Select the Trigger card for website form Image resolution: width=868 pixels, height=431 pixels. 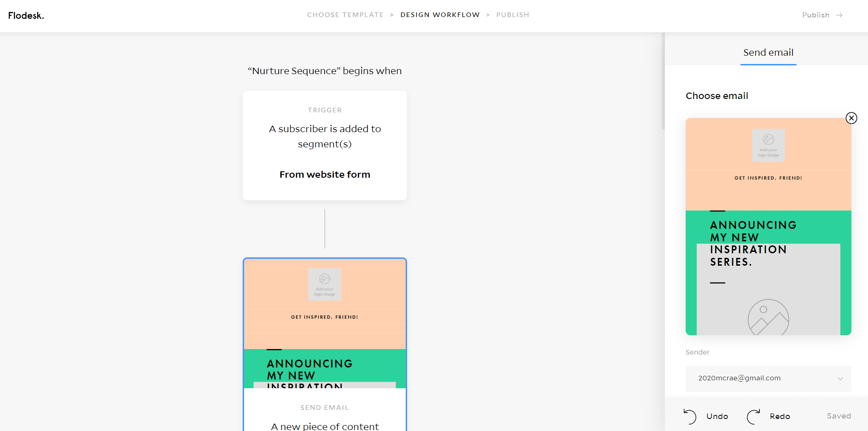pos(325,146)
